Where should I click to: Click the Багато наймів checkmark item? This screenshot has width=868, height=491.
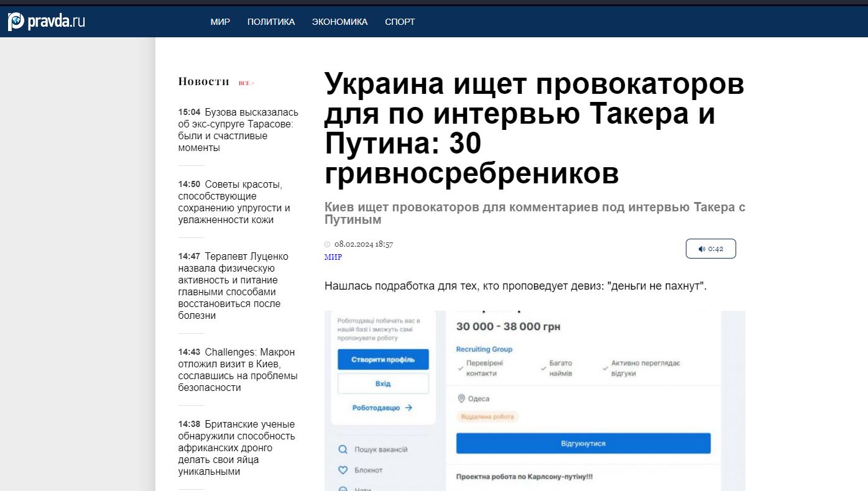click(556, 368)
